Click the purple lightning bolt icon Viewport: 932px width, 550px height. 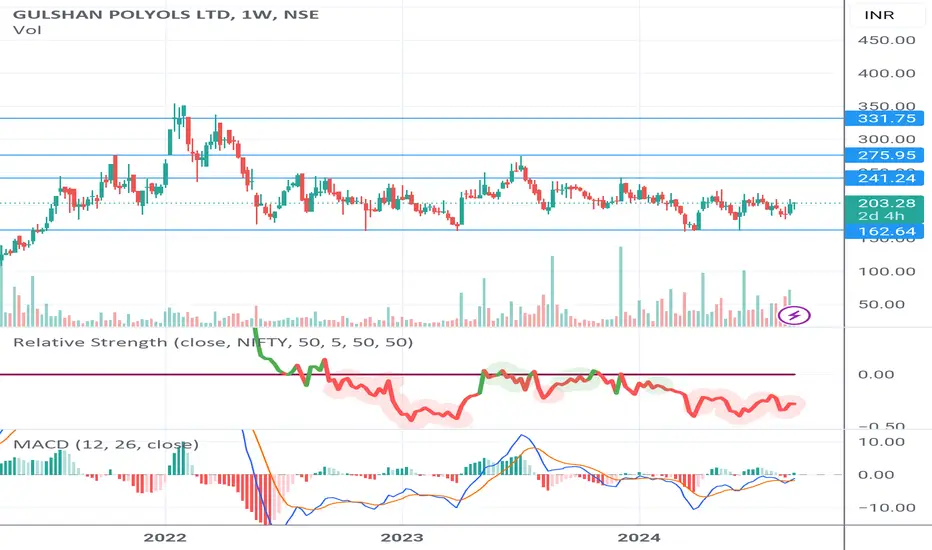pyautogui.click(x=794, y=315)
